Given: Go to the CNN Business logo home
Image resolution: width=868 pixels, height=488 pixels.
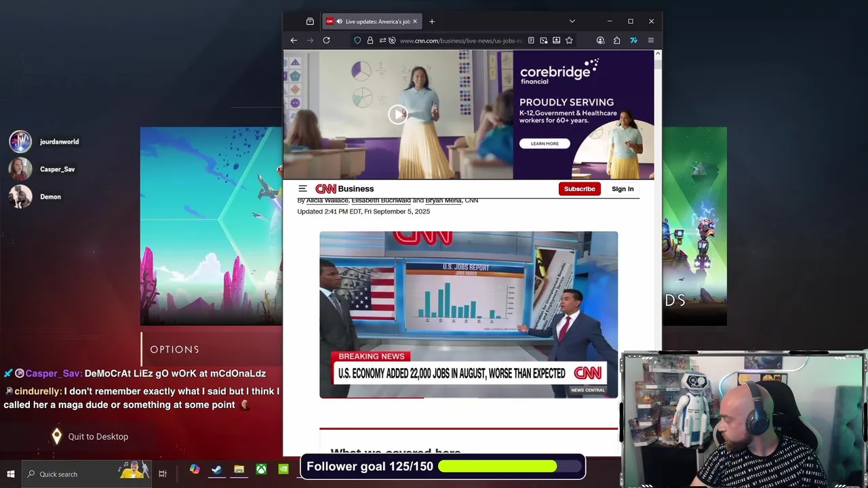Looking at the screenshot, I should click(x=344, y=189).
